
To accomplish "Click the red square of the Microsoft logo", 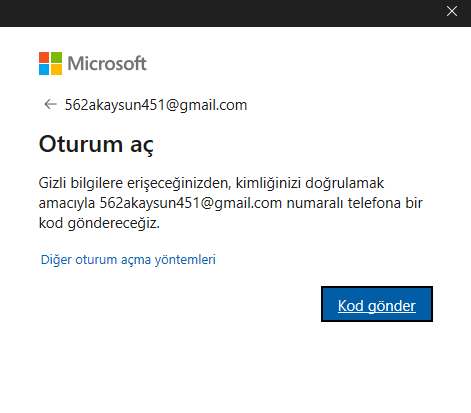I will tap(44, 57).
